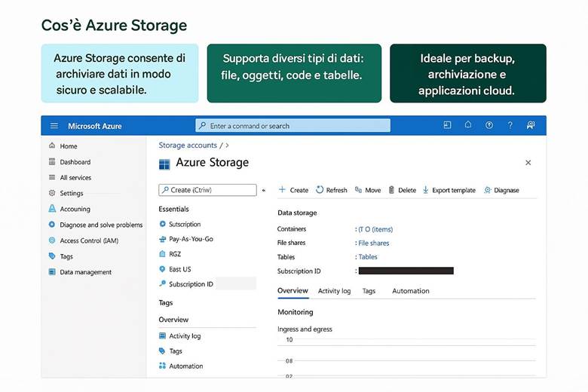Screen dimensions: 588x392
Task: Click the Cloud Shell icon in header
Action: tap(447, 126)
